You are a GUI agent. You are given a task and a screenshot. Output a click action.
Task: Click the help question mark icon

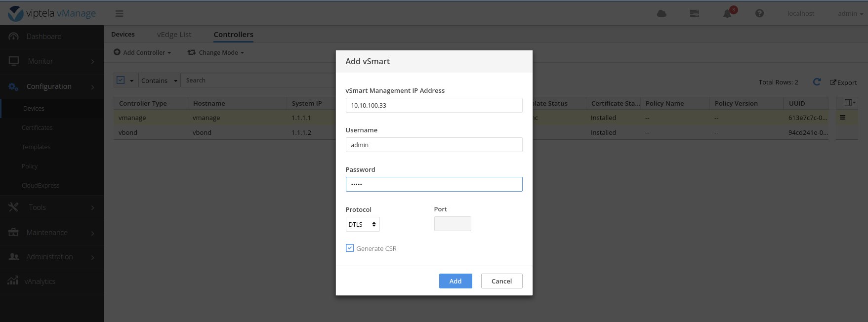tap(759, 14)
